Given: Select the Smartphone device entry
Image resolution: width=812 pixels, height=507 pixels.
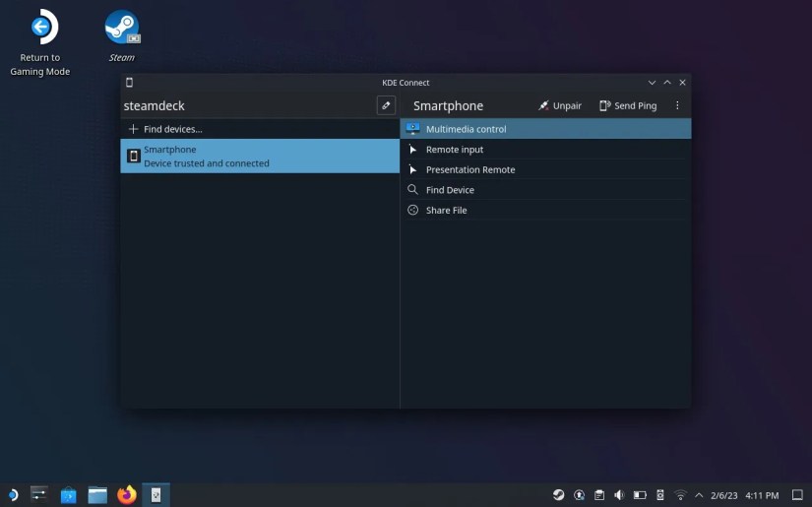Looking at the screenshot, I should pyautogui.click(x=260, y=156).
